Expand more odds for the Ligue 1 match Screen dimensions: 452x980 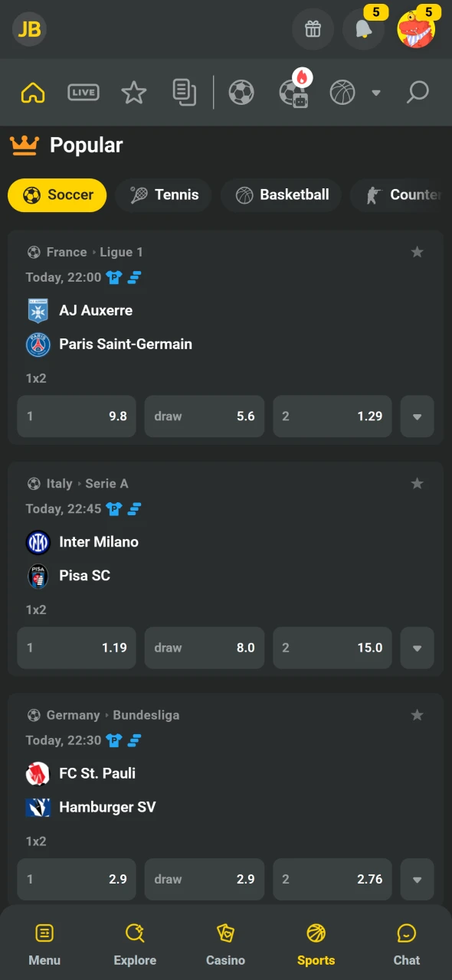pyautogui.click(x=417, y=416)
